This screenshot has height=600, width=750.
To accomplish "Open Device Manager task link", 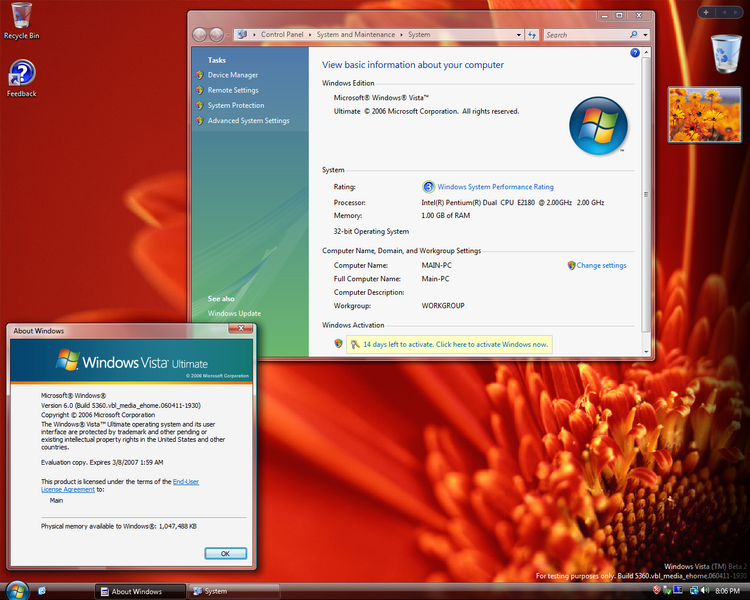I will pyautogui.click(x=232, y=75).
